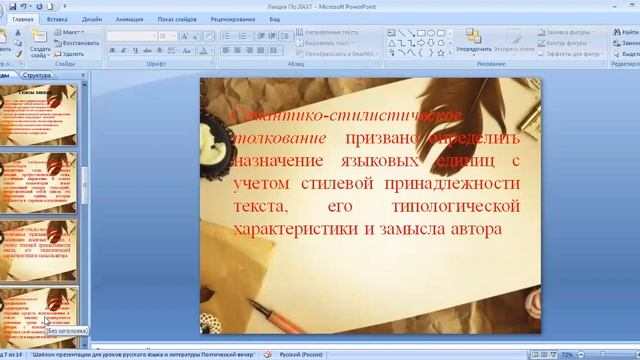640x360 pixels.
Task: Open the Показ слайдов ribbon tab
Action: click(x=177, y=19)
